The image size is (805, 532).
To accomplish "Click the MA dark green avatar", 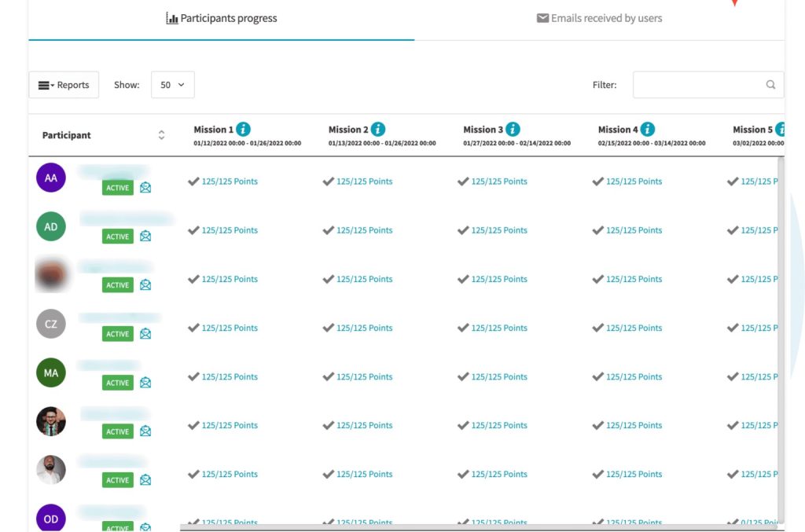I will pyautogui.click(x=51, y=373).
